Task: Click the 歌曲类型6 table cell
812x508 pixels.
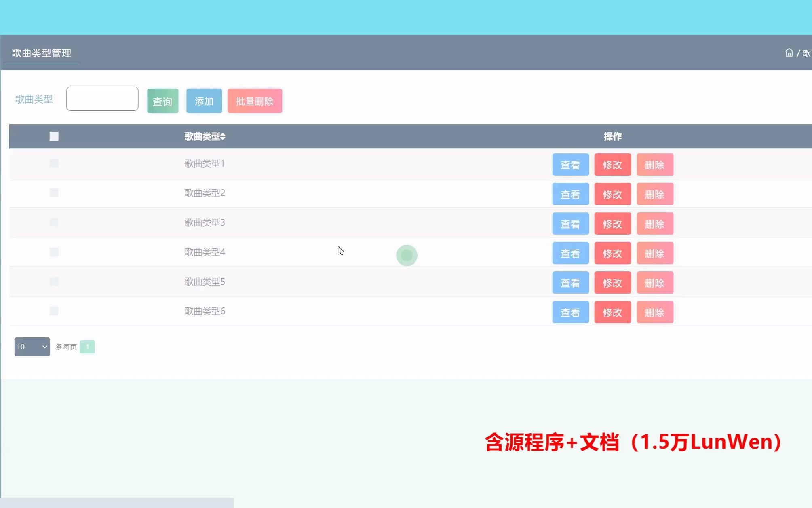Action: pyautogui.click(x=205, y=311)
